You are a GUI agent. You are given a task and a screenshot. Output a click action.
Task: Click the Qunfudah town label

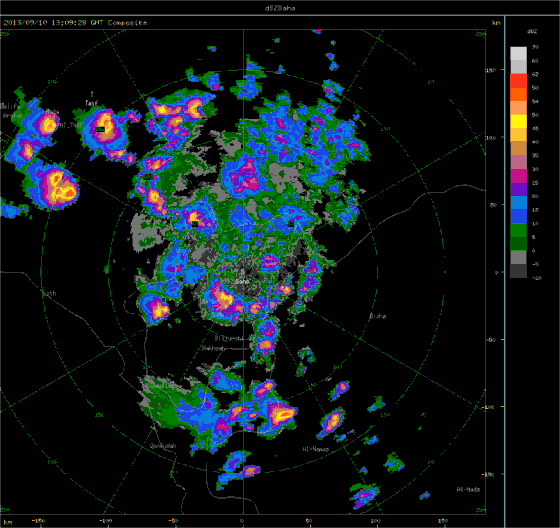(x=163, y=446)
